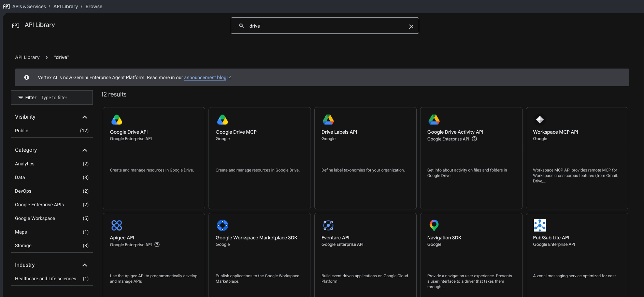This screenshot has height=297, width=644.
Task: Collapse the Category filter section
Action: [85, 150]
